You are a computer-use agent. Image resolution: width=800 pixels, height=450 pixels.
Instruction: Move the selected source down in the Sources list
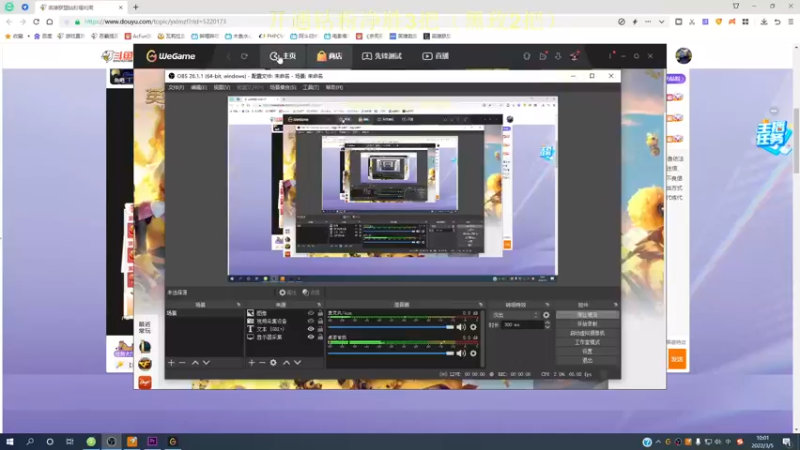click(297, 362)
